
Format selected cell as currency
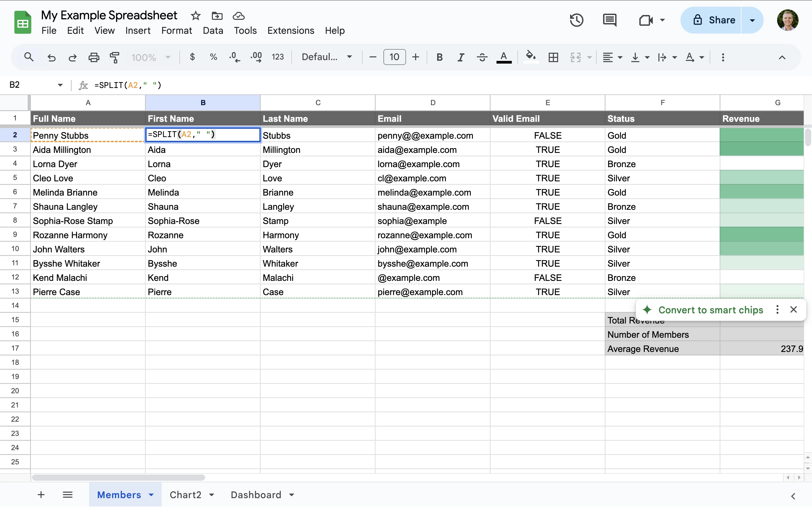coord(192,57)
